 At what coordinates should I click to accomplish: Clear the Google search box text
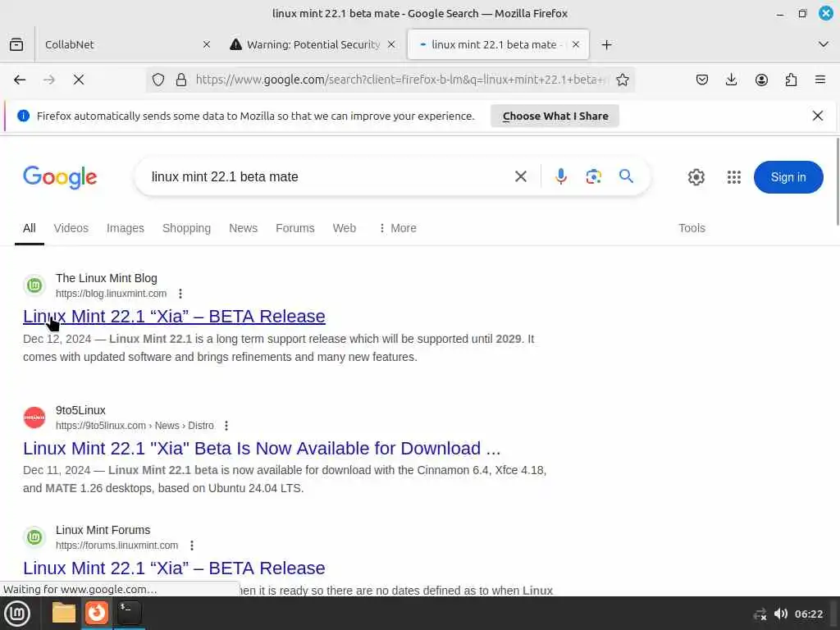(x=521, y=176)
